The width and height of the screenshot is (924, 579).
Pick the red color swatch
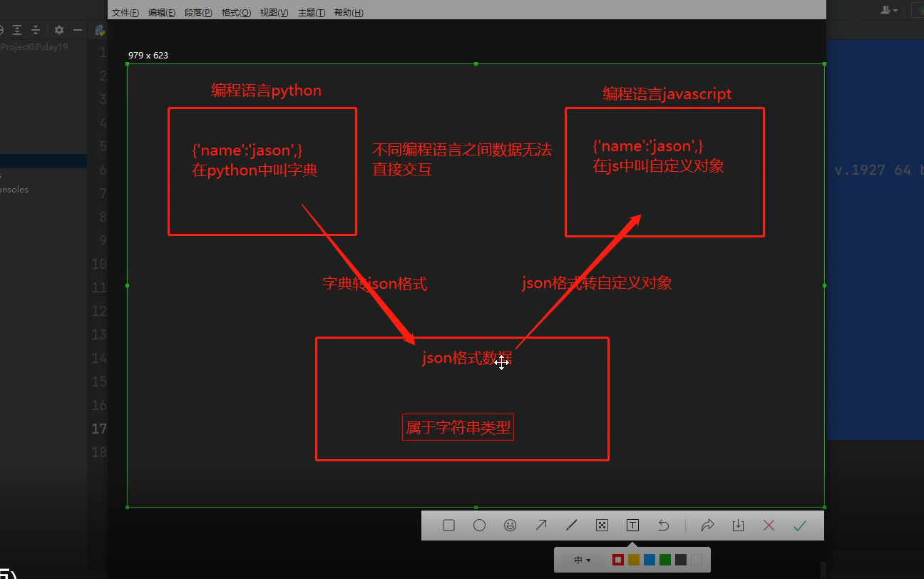[x=618, y=560]
